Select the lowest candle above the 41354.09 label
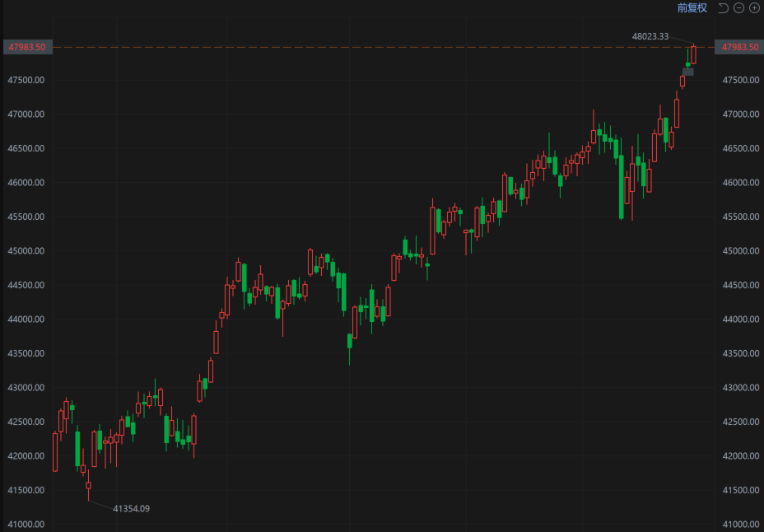This screenshot has height=532, width=764. 88,486
